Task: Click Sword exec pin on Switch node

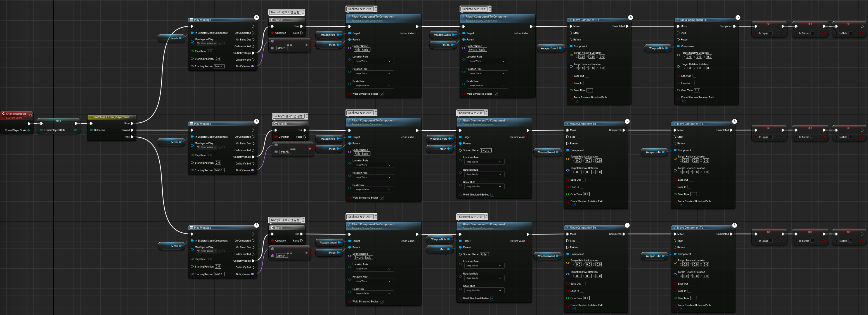Action: coord(132,130)
